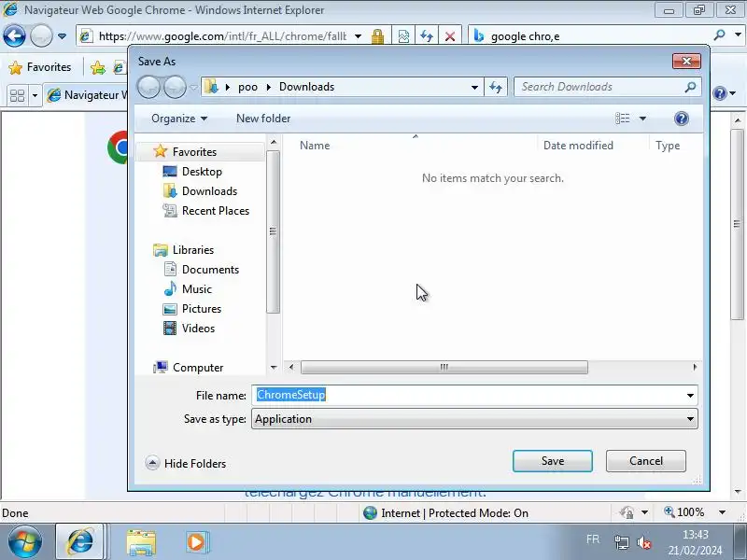747x560 pixels.
Task: Open the Save as type combo box
Action: tap(474, 419)
